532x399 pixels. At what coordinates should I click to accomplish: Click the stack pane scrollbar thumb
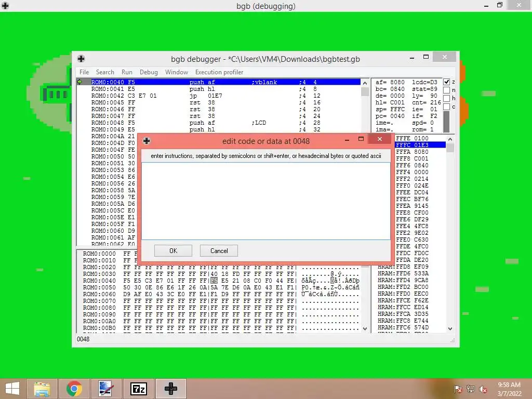pos(450,148)
